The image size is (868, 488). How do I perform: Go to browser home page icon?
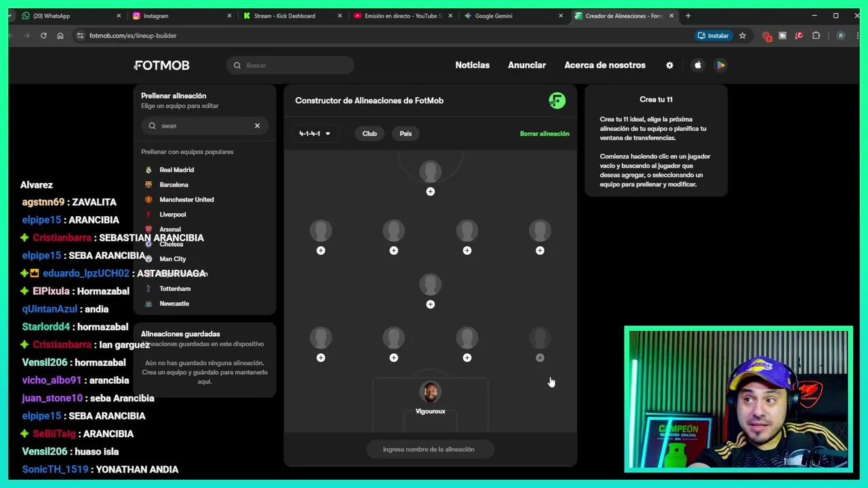[x=60, y=35]
